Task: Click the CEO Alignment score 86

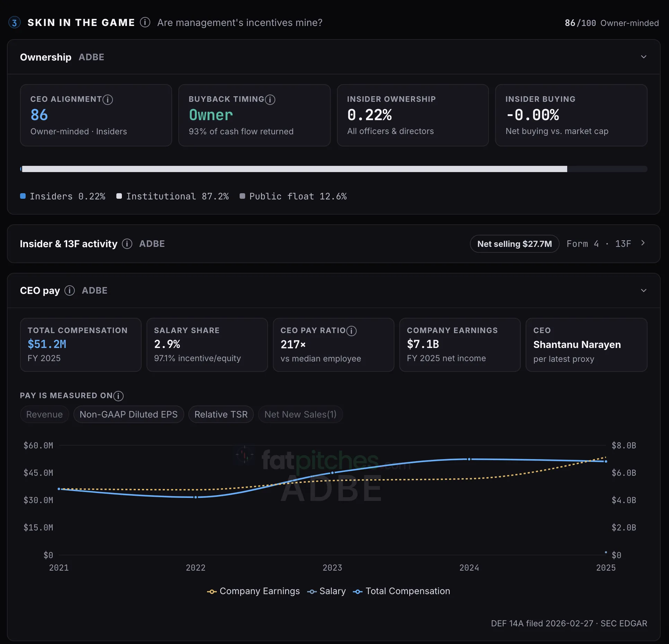Action: pos(39,115)
